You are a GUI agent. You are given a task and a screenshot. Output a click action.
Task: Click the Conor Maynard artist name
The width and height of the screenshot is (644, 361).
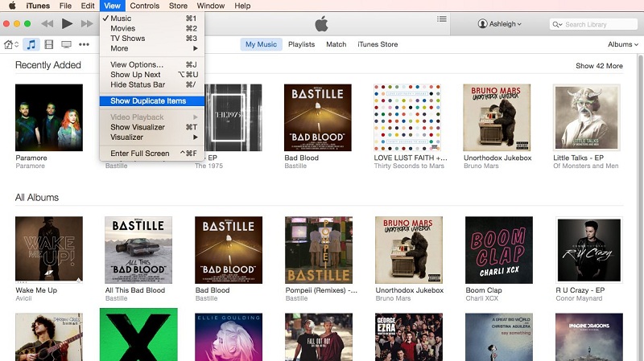point(579,298)
